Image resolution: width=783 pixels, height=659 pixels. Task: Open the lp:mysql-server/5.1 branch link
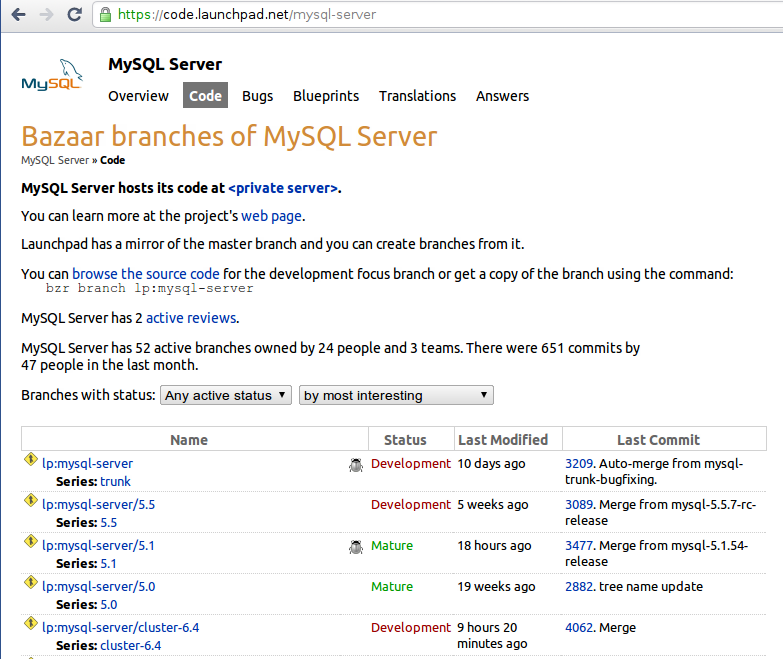click(98, 546)
